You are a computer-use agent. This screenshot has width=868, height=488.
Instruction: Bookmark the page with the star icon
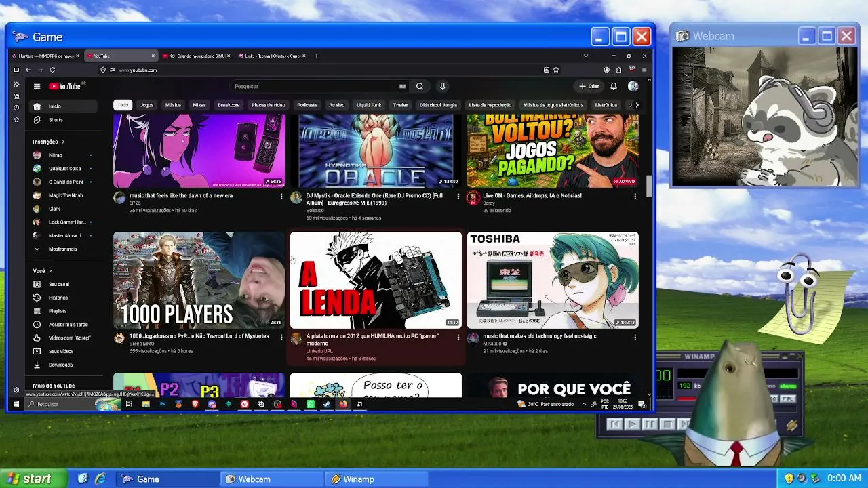tap(556, 70)
